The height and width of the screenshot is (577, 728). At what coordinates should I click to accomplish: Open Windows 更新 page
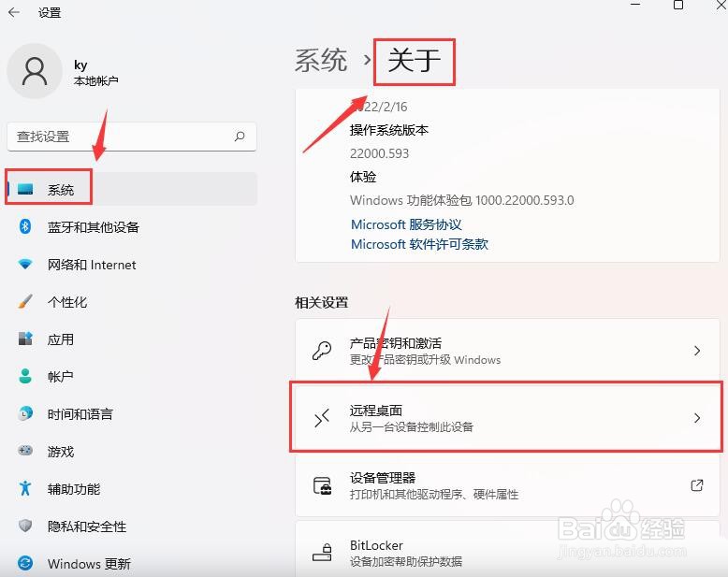(131, 563)
